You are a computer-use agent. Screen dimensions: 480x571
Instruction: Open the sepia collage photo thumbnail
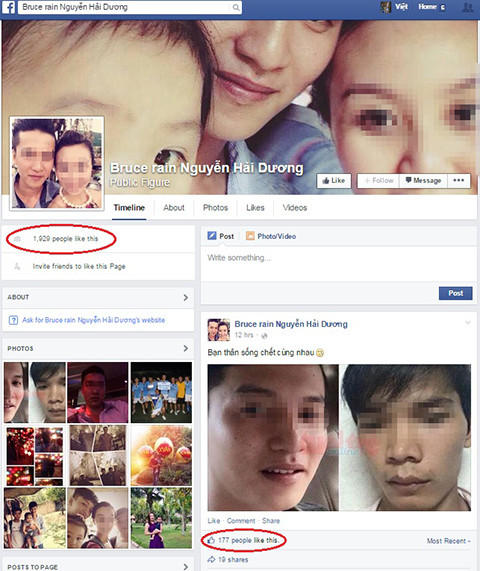click(97, 455)
